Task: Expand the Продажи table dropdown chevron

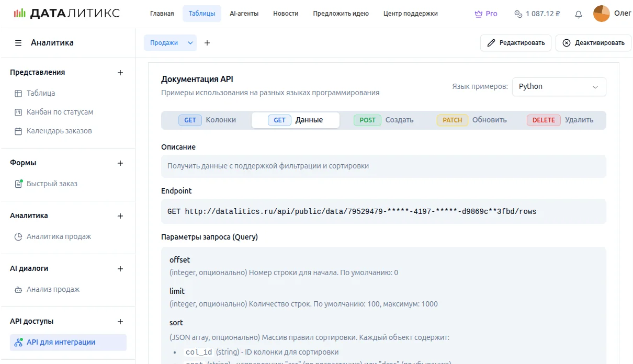Action: coord(190,43)
